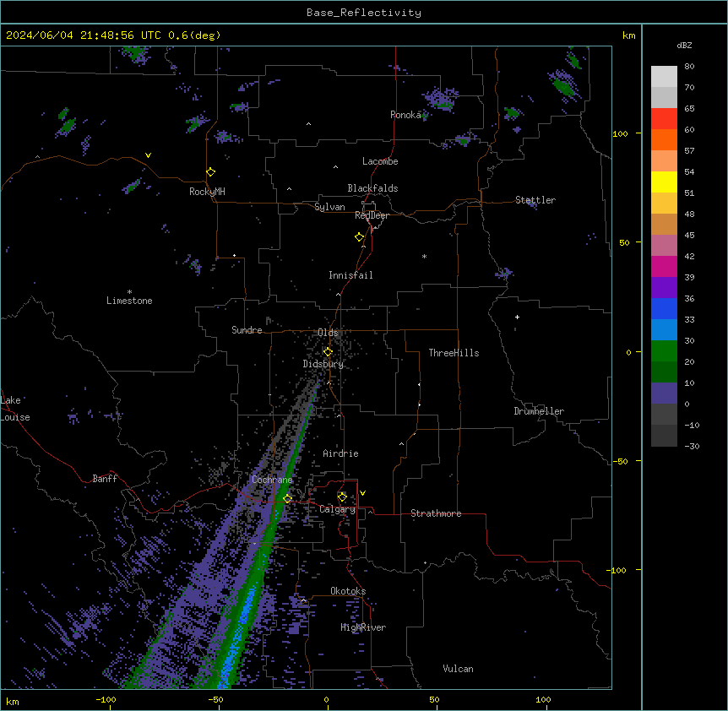Click the dBZ legend heading
Image resolution: width=728 pixels, height=711 pixels.
[684, 46]
